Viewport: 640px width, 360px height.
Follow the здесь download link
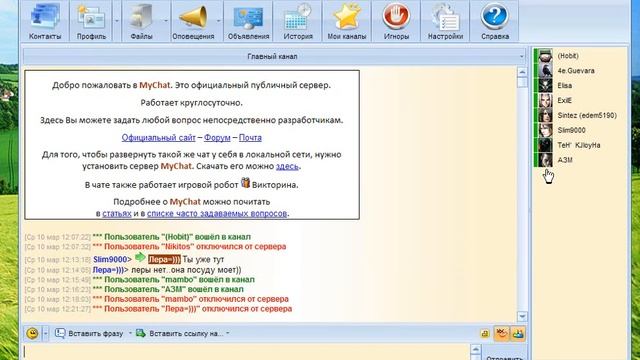pyautogui.click(x=287, y=166)
